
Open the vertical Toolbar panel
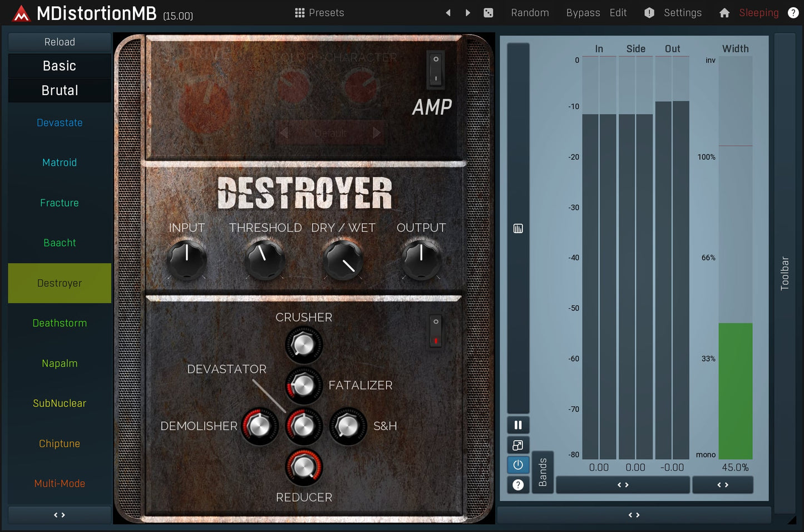(x=785, y=273)
